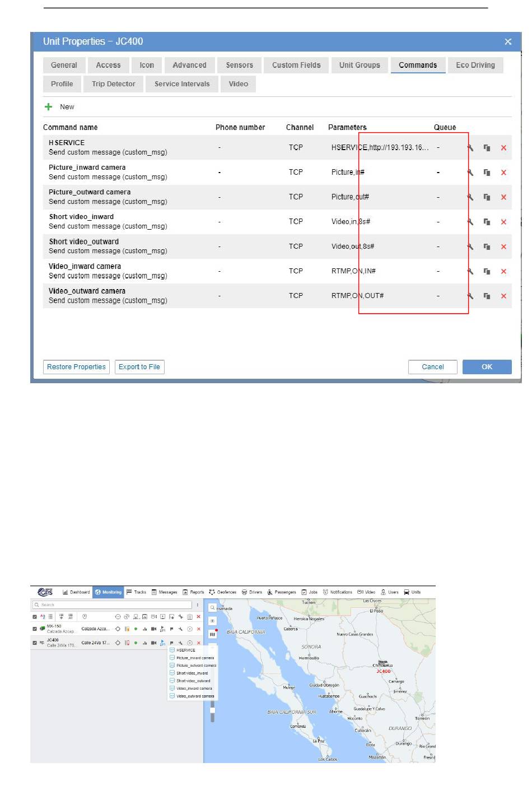Screen dimensions: 532x795
Task: Copy the Picture_inward camera command
Action: (x=487, y=173)
